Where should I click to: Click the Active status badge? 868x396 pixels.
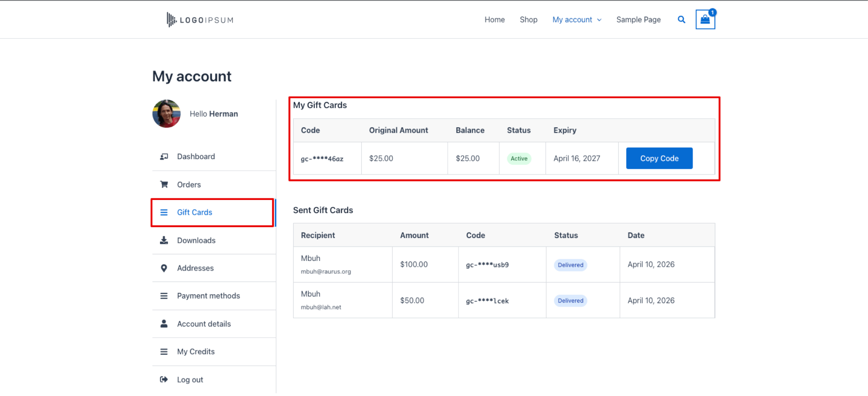coord(519,159)
